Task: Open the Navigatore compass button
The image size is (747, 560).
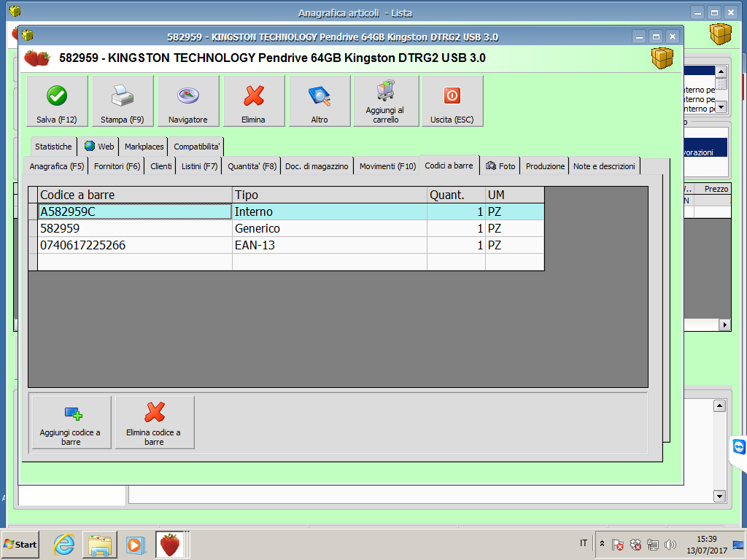Action: tap(188, 101)
